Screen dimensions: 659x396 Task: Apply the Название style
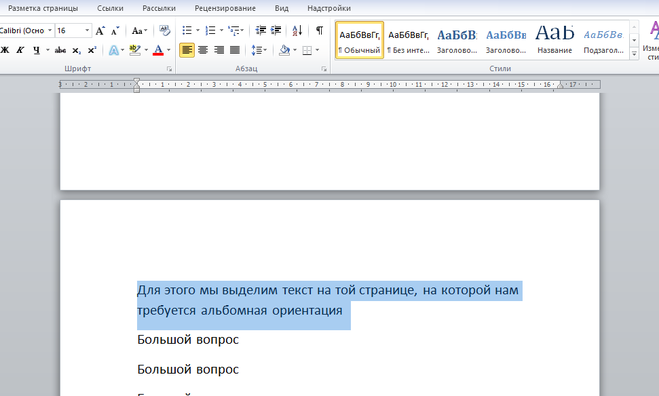[555, 40]
